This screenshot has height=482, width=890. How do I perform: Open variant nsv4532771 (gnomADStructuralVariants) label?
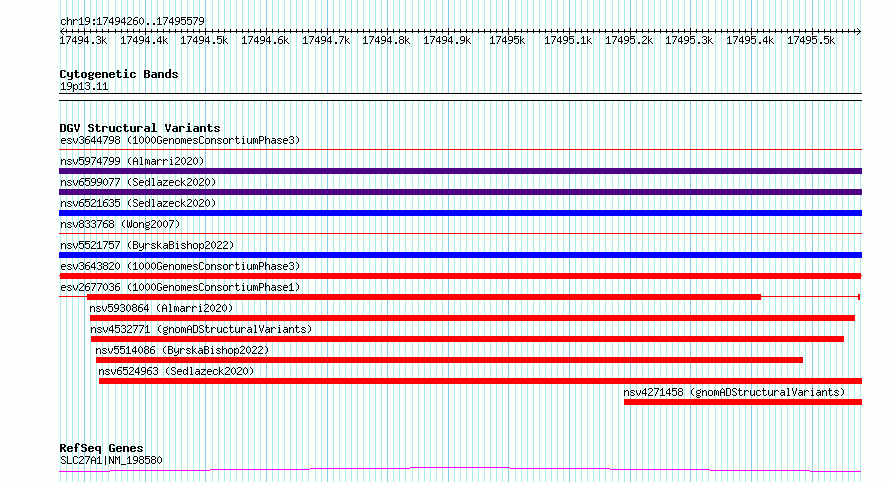pyautogui.click(x=201, y=329)
